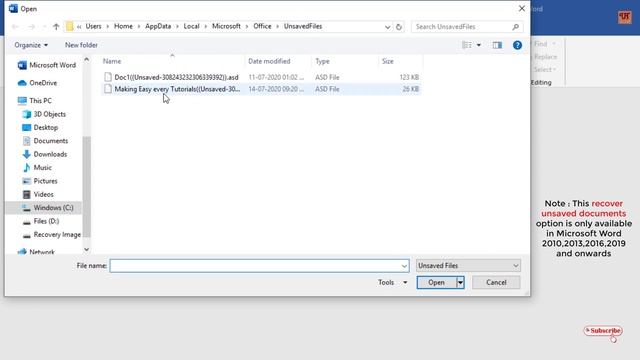This screenshot has width=640, height=360.
Task: Click the 14-07-2020 date cell
Action: (x=276, y=89)
